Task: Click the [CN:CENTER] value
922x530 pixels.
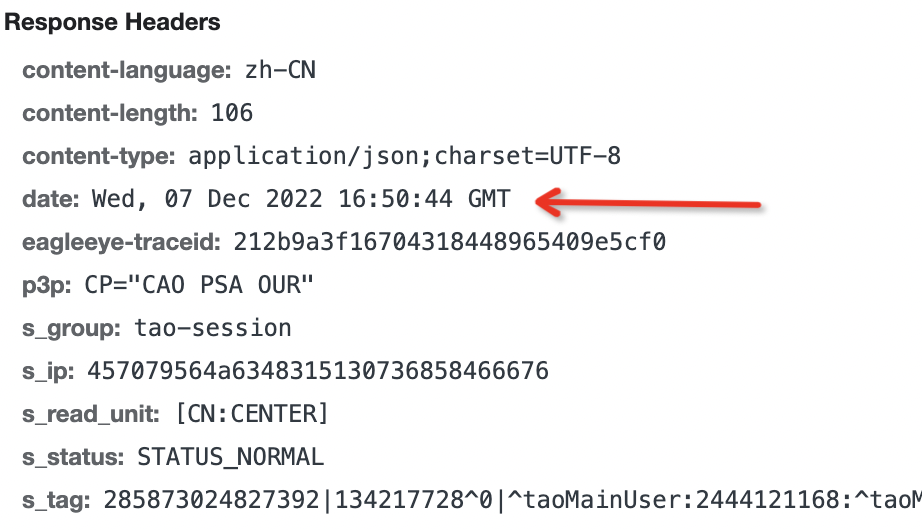Action: pyautogui.click(x=252, y=414)
